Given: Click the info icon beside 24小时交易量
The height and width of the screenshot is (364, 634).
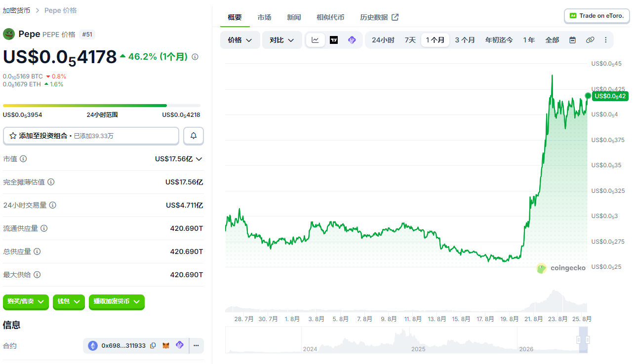Looking at the screenshot, I should coord(53,205).
